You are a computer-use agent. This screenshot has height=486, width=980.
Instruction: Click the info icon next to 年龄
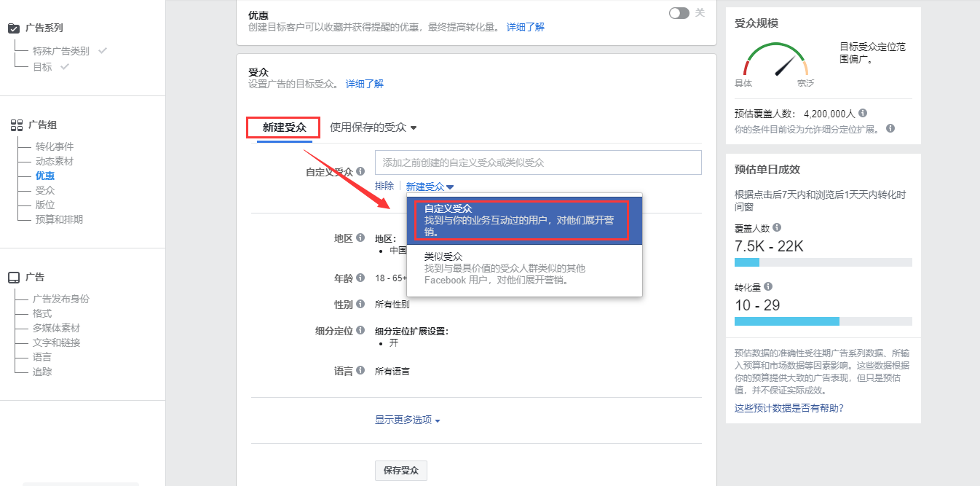360,278
